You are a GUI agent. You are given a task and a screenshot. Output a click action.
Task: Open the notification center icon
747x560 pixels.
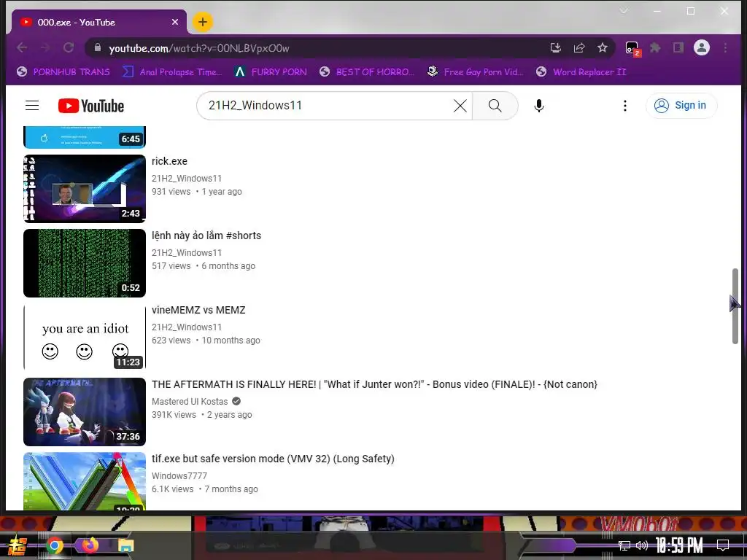pyautogui.click(x=723, y=545)
